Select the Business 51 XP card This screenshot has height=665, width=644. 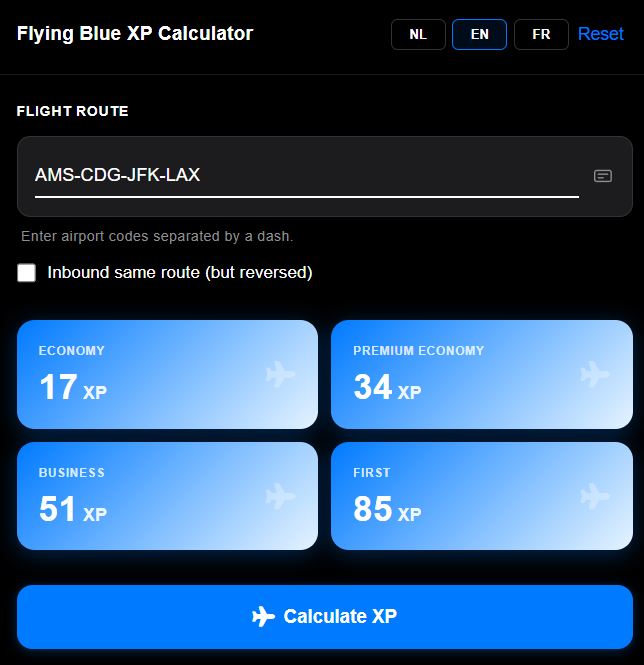167,496
